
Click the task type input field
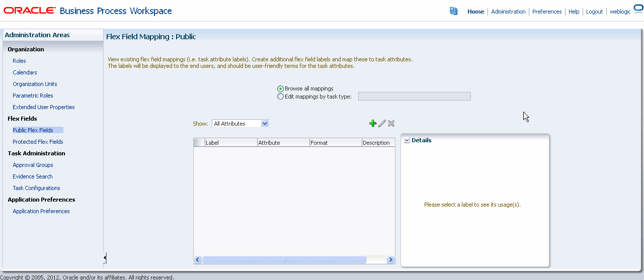pos(415,96)
